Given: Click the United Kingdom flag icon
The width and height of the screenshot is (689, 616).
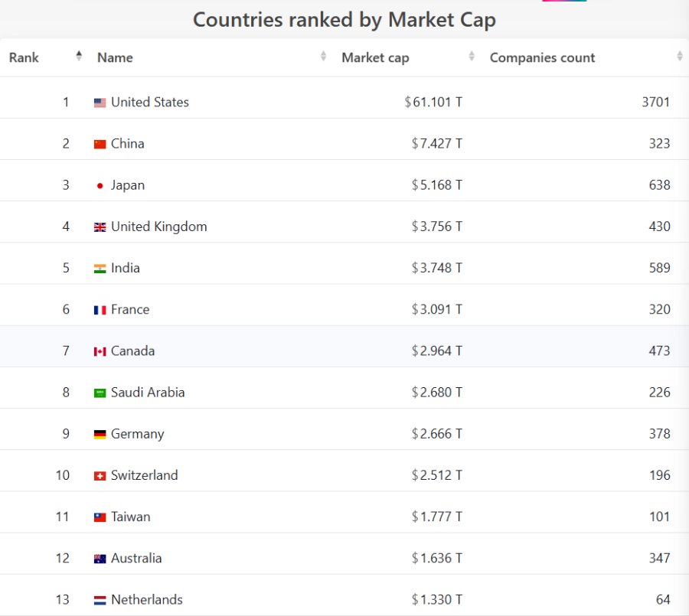Looking at the screenshot, I should [x=100, y=227].
